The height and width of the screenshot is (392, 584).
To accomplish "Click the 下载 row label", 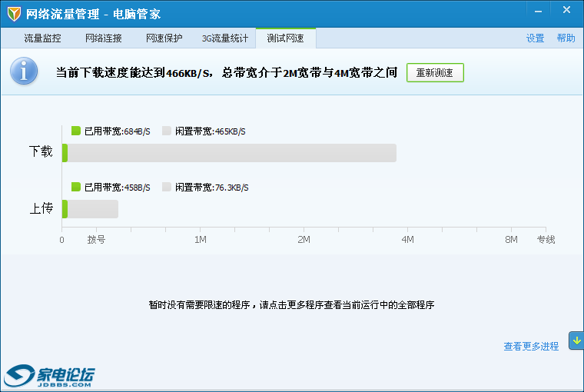I will pyautogui.click(x=41, y=151).
